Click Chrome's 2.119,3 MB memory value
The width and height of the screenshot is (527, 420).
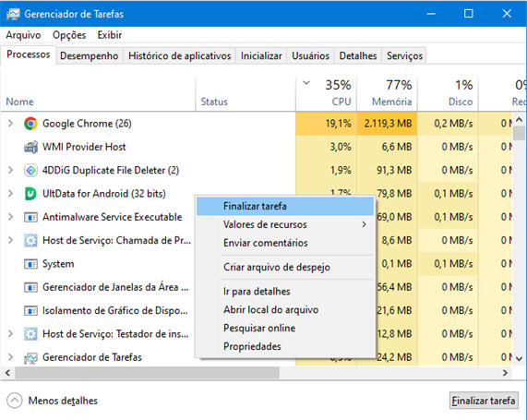pyautogui.click(x=388, y=124)
